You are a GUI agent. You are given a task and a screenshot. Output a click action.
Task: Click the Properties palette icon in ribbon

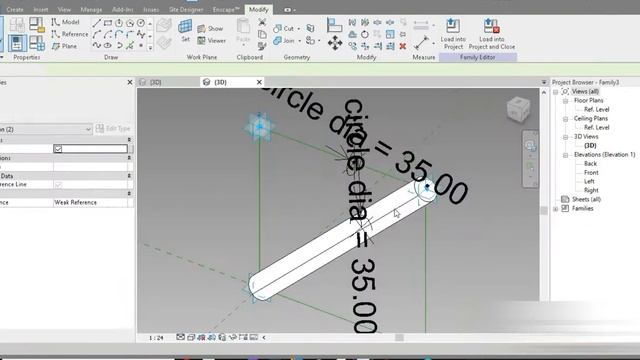[17, 43]
